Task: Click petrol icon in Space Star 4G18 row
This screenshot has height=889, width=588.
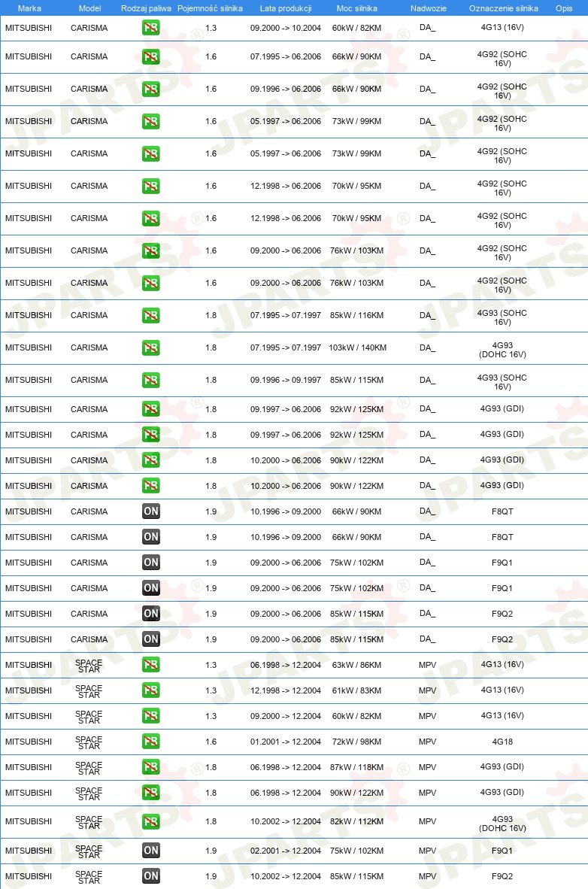Action: point(151,741)
